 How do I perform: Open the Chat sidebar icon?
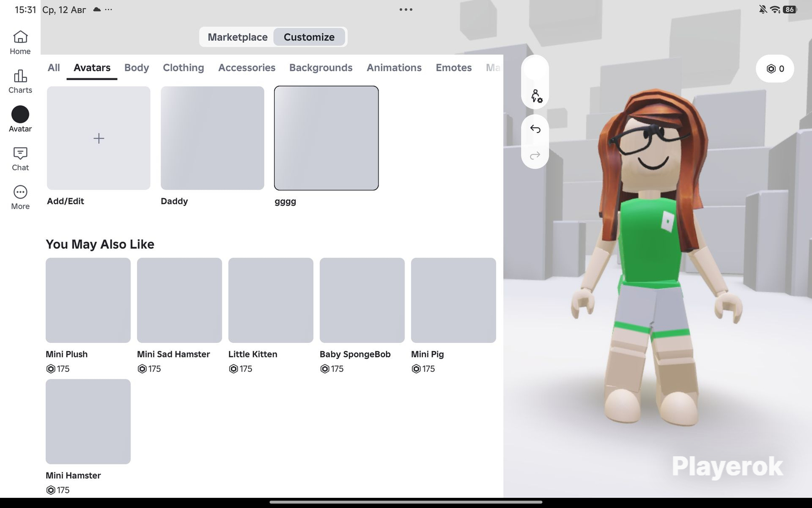[x=20, y=153]
